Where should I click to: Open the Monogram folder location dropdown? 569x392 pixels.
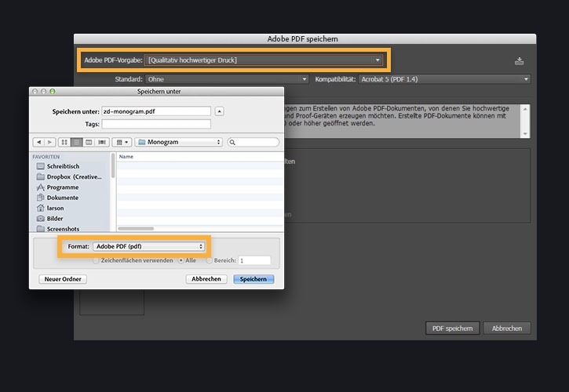point(178,142)
